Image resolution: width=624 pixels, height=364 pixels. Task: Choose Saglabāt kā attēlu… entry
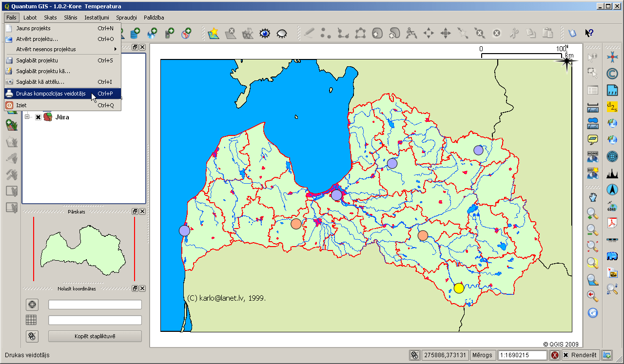coord(62,82)
